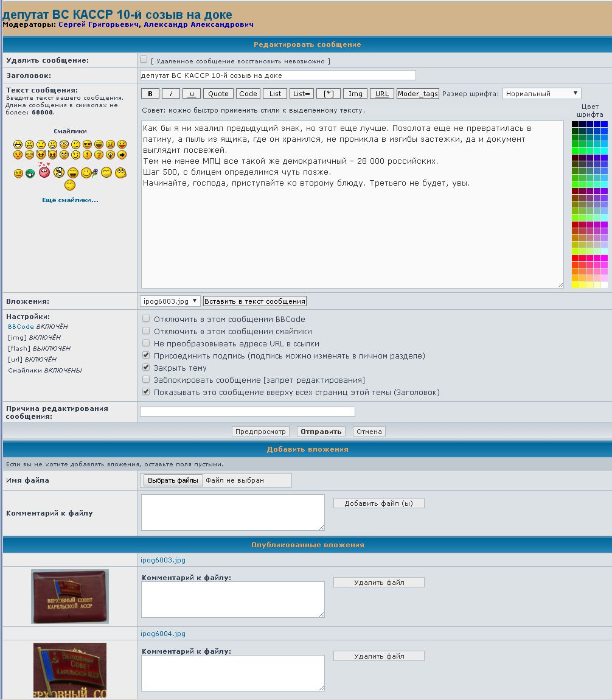Open the font size dropdown 'Нормальный'
Screen dimensions: 612x700
tap(541, 94)
